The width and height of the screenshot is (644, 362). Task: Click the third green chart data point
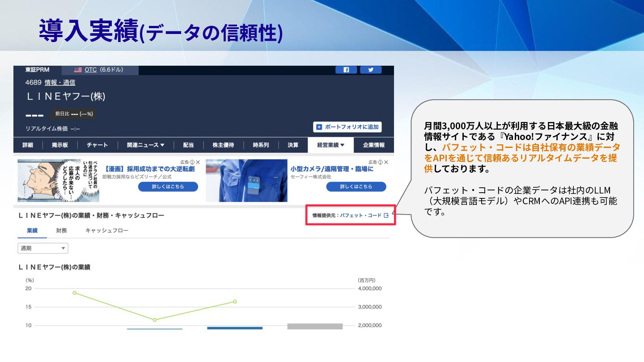(235, 302)
